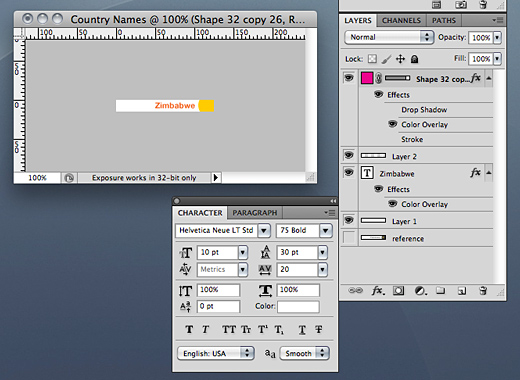Open the Fill slider arrow
The height and width of the screenshot is (380, 520).
tap(497, 59)
